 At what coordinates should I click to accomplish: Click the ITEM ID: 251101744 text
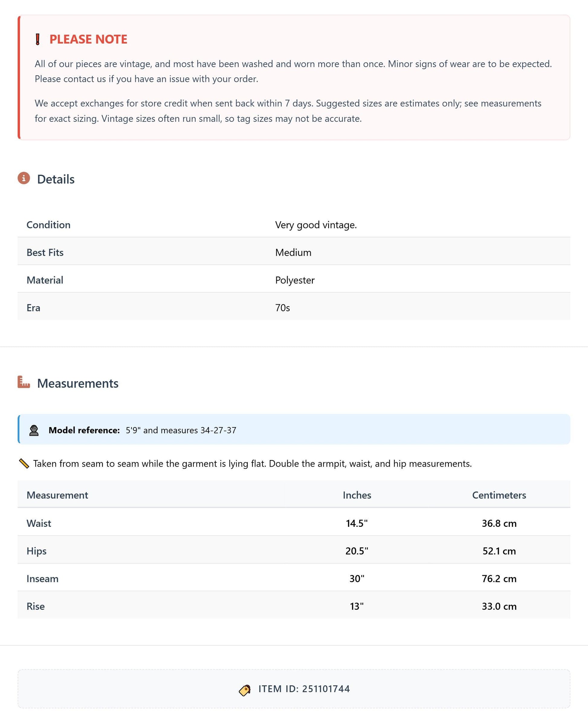pyautogui.click(x=304, y=689)
